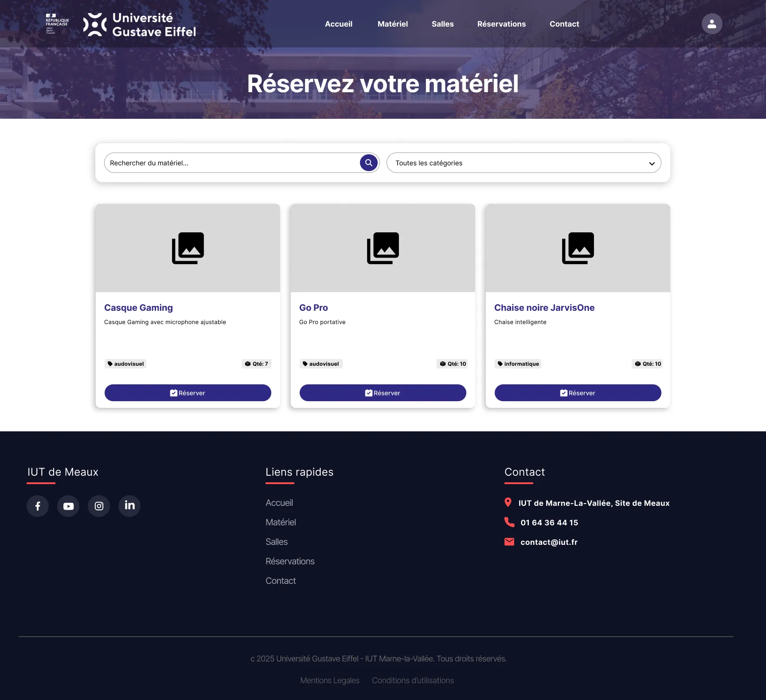Click the Accueil footer quick link
The image size is (766, 700).
click(279, 503)
